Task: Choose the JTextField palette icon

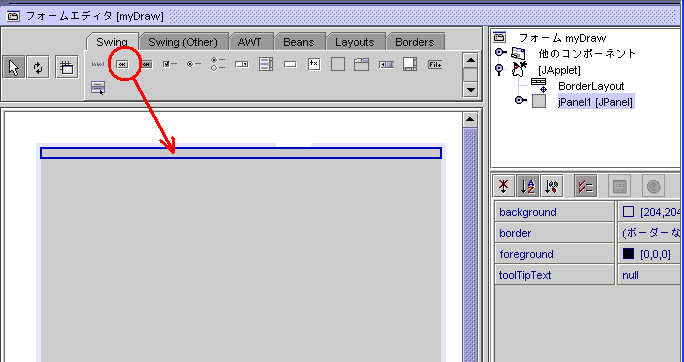Action: (x=290, y=65)
